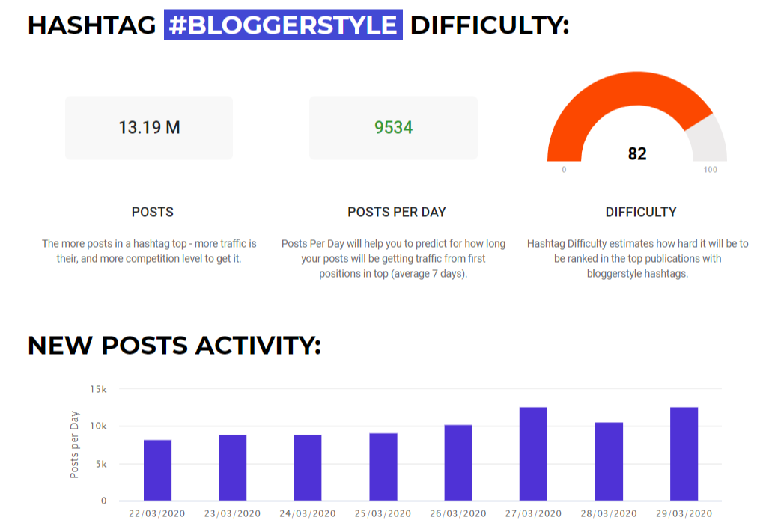Click the #BLOGGERSTYLE highlighted hashtag
The width and height of the screenshot is (766, 532).
(283, 25)
